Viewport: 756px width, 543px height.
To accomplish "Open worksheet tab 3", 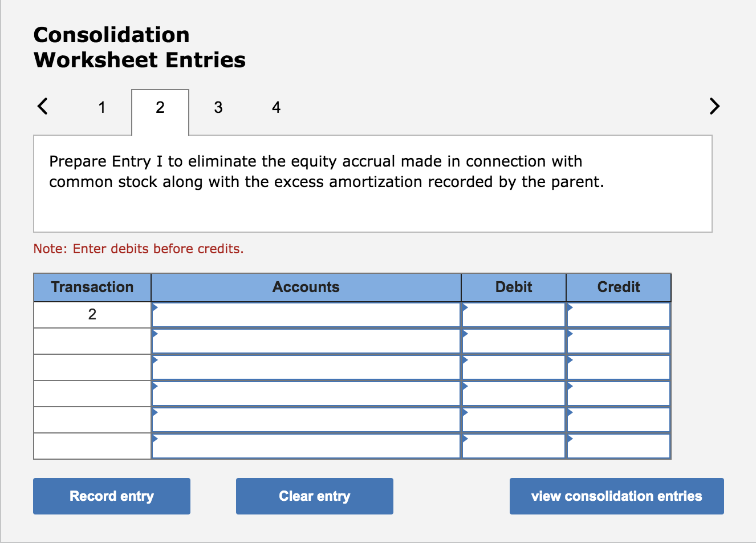I will (x=218, y=107).
